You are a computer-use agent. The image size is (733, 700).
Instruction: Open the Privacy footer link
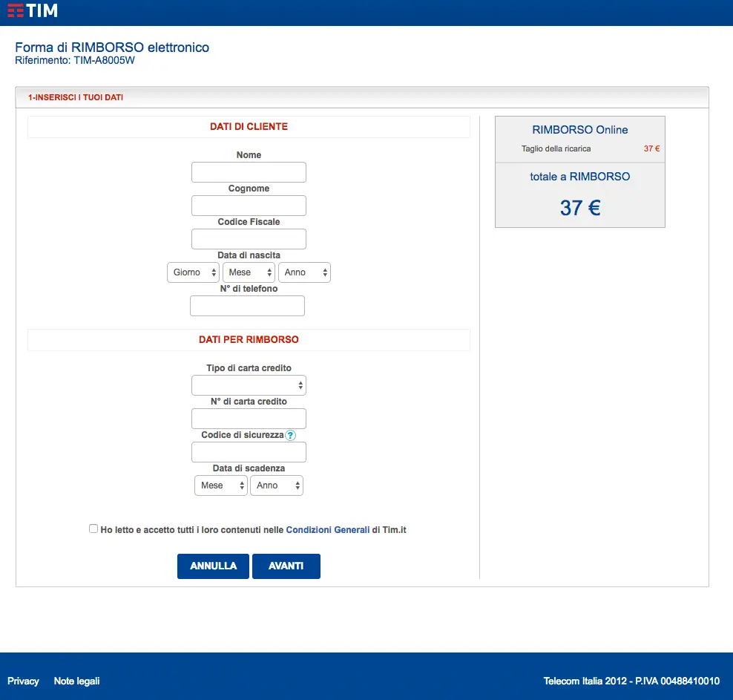coord(24,681)
